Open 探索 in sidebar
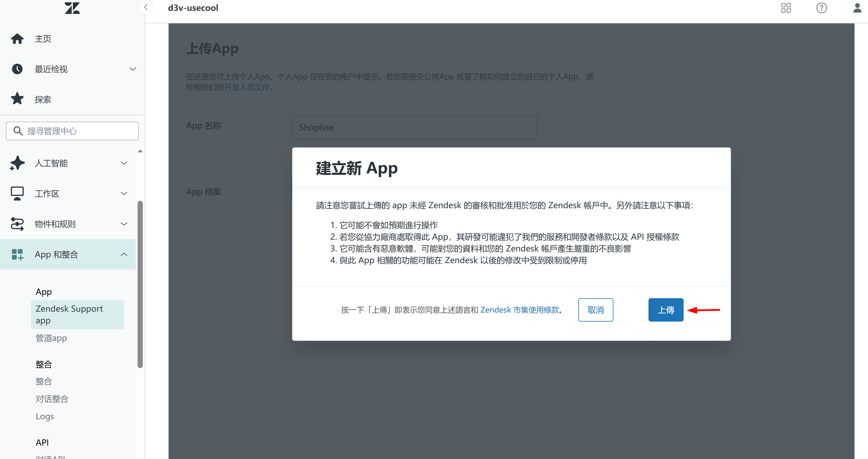Screen dimensions: 868x459 [43, 100]
